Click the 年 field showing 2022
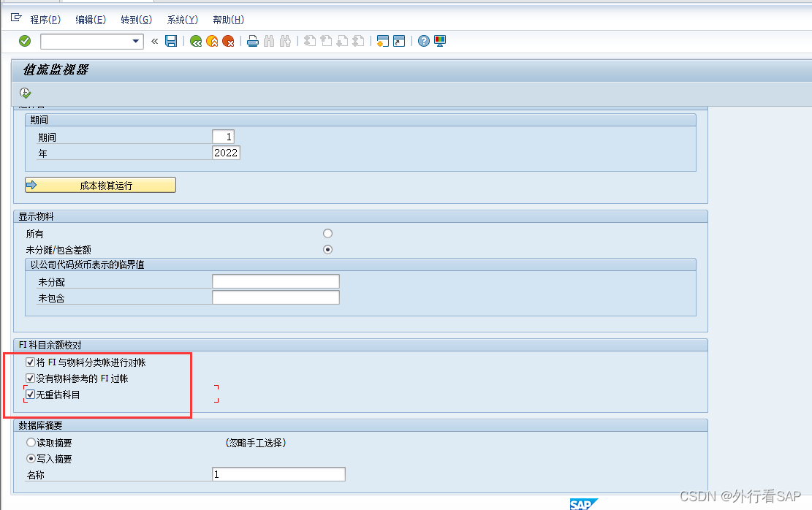The height and width of the screenshot is (510, 812). (x=226, y=153)
